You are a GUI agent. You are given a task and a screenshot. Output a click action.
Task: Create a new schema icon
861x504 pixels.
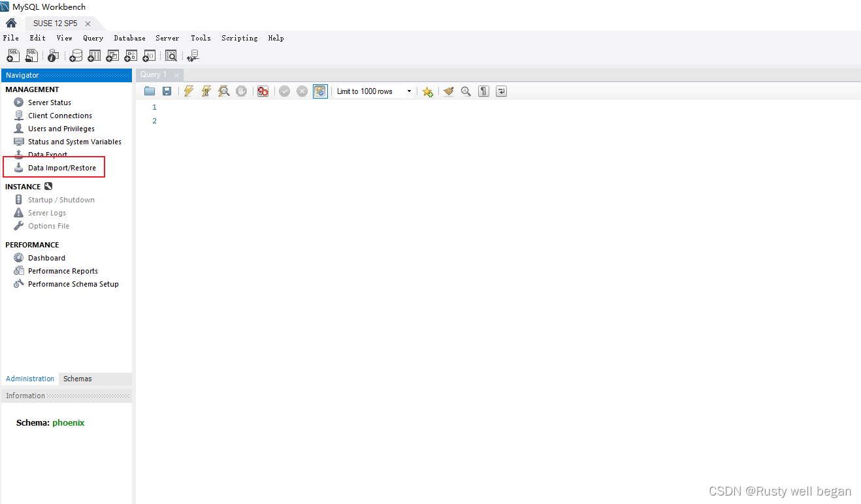coord(76,56)
